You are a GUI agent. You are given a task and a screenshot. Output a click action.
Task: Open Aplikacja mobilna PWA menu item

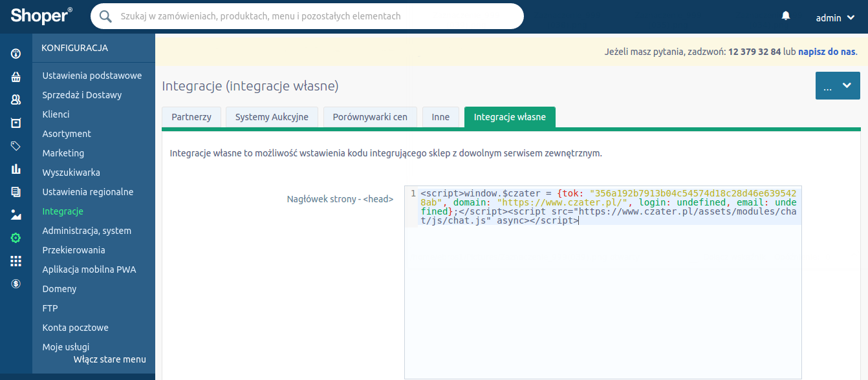coord(89,269)
